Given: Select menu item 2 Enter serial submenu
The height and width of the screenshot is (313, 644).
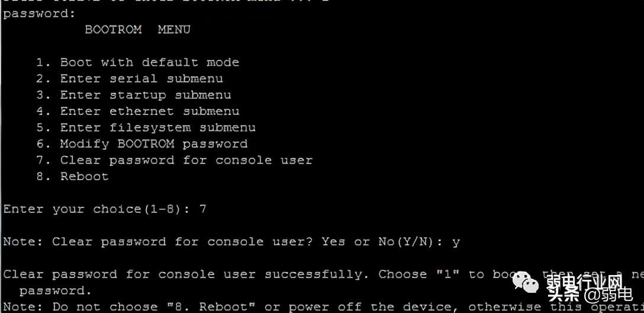Looking at the screenshot, I should pyautogui.click(x=130, y=79).
